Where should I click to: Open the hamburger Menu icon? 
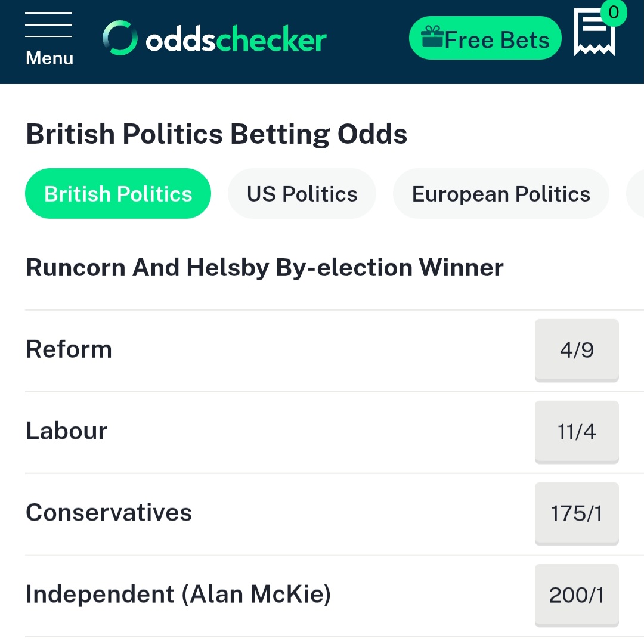point(49,39)
